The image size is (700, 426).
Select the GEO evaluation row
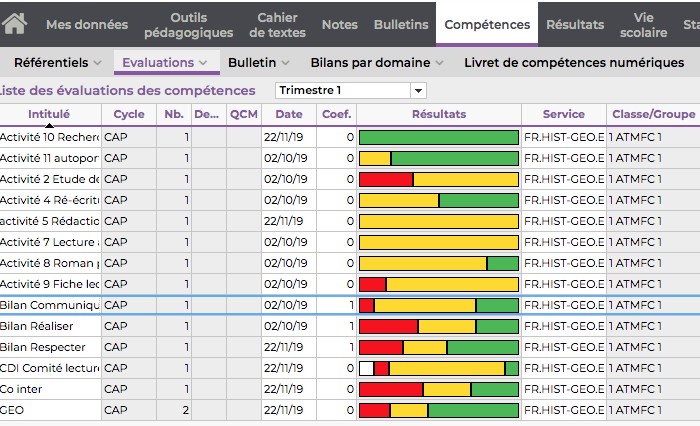coord(50,410)
